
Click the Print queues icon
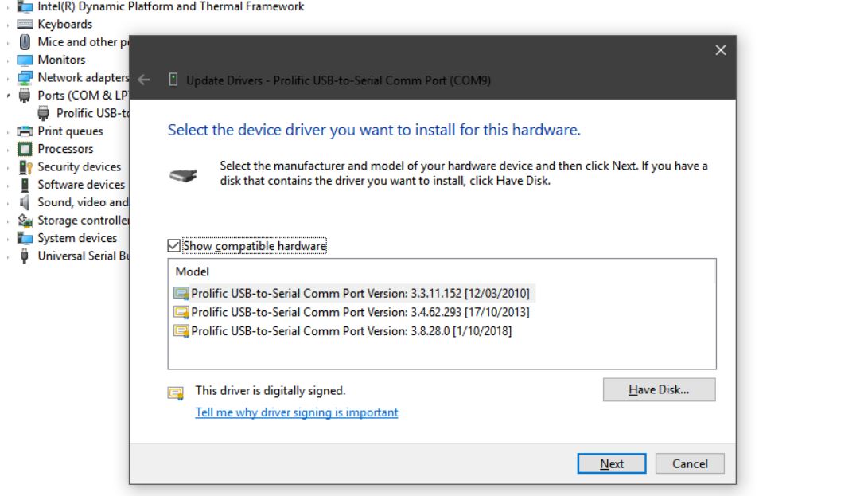pyautogui.click(x=25, y=131)
